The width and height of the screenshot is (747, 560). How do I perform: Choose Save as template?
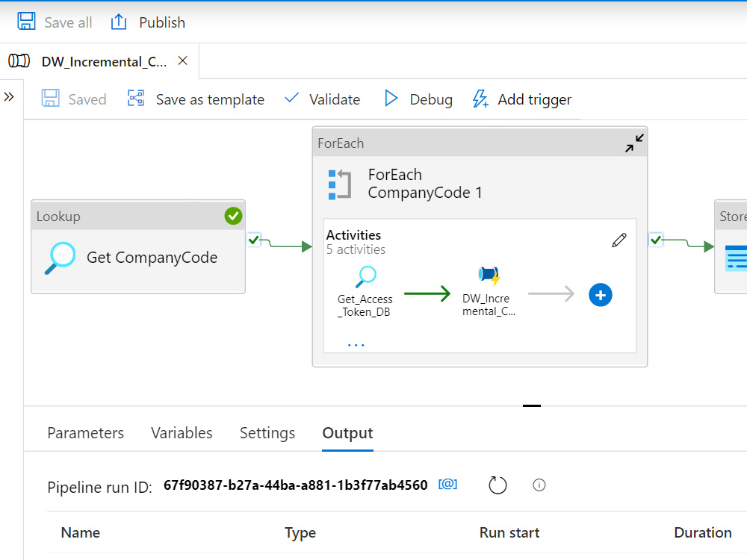[210, 99]
